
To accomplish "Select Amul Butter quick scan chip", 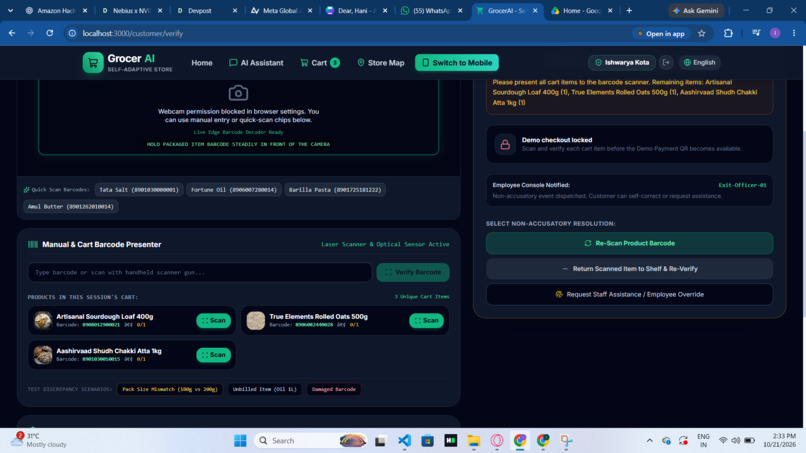I will pos(71,207).
